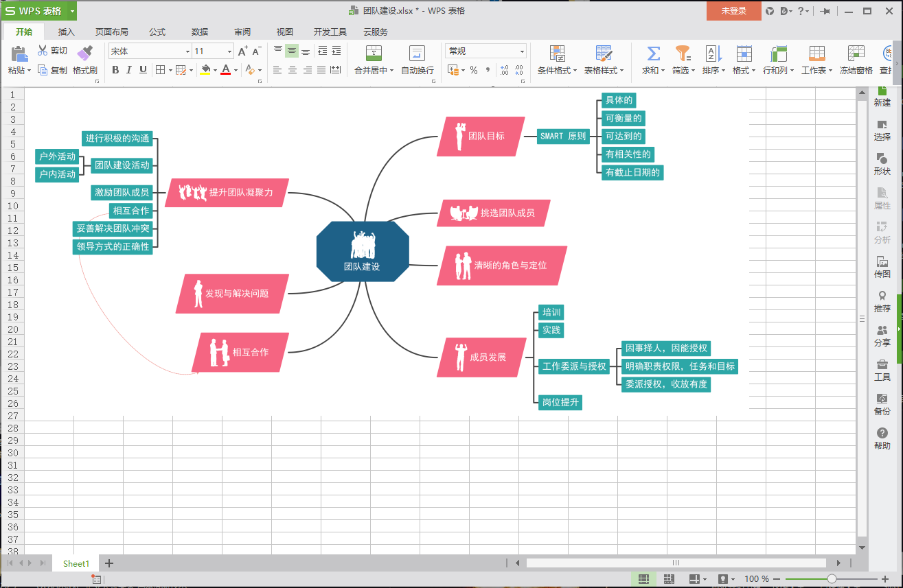Click the zoom slider handle
The width and height of the screenshot is (903, 588).
point(832,578)
